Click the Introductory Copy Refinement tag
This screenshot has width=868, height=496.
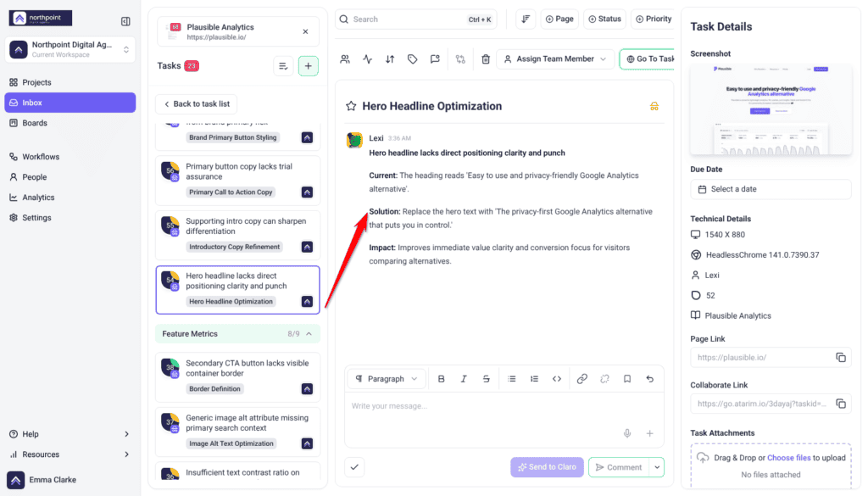tap(234, 247)
